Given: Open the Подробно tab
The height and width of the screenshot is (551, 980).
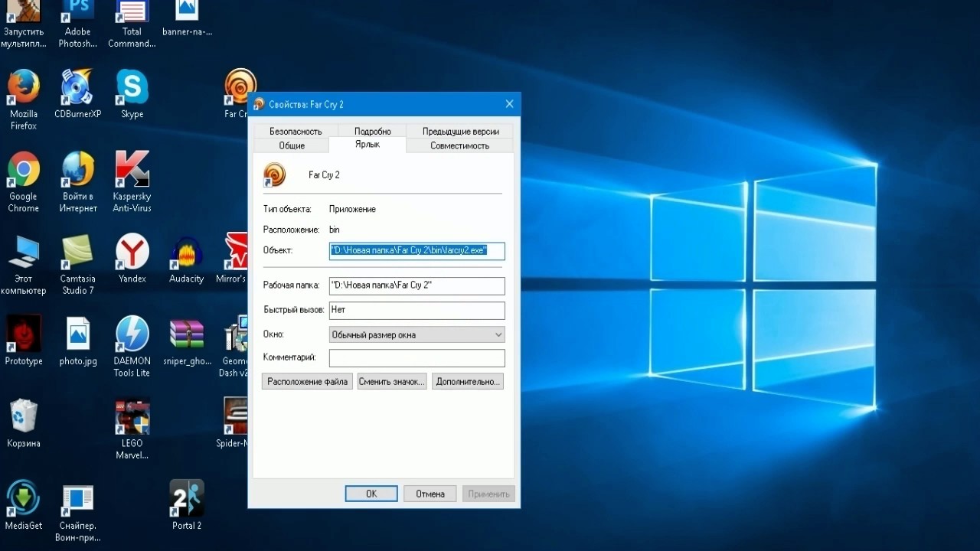Looking at the screenshot, I should pos(373,132).
